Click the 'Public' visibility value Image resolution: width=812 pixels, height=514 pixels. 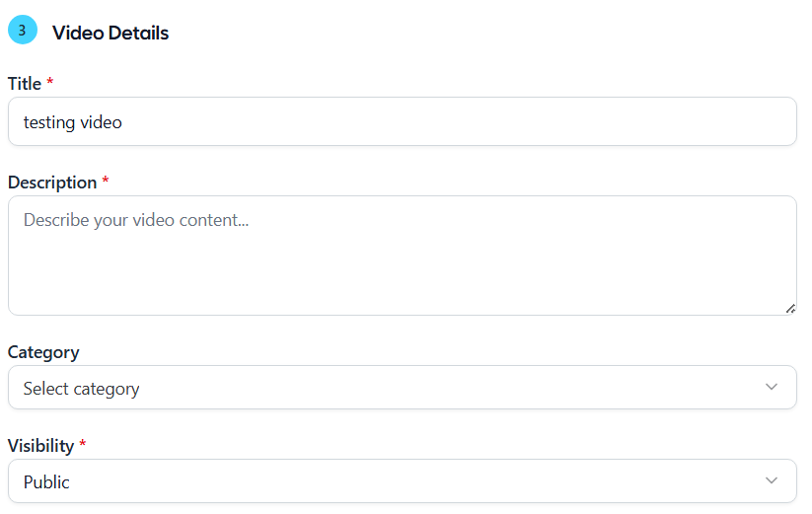pos(46,482)
